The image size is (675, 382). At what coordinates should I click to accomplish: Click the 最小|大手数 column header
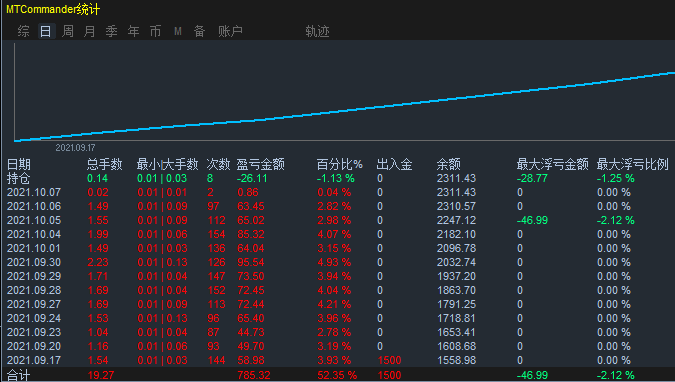[x=167, y=164]
